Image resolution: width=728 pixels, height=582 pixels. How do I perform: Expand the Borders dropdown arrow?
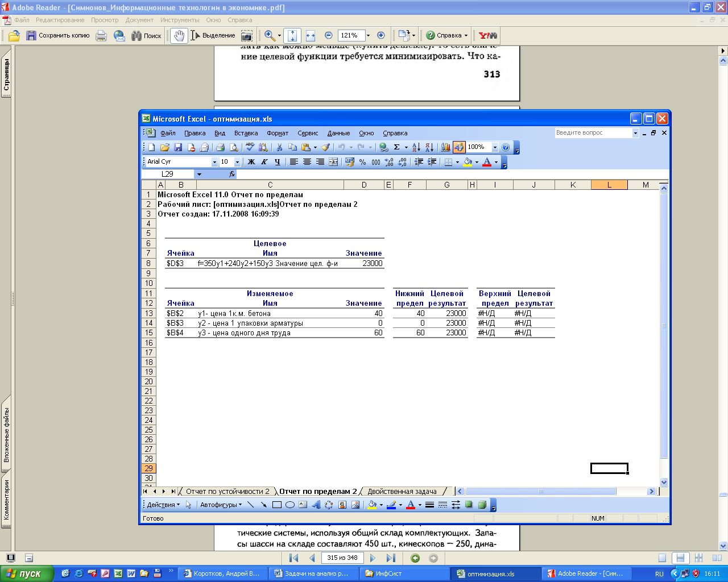457,162
